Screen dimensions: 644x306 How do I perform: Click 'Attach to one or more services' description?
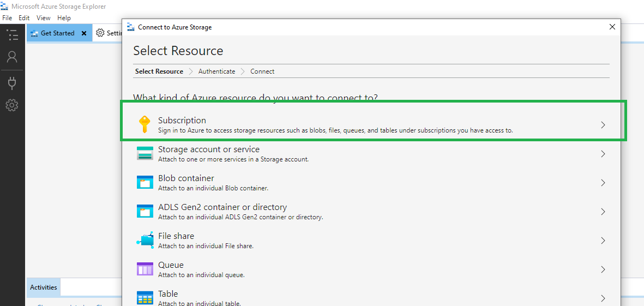233,159
